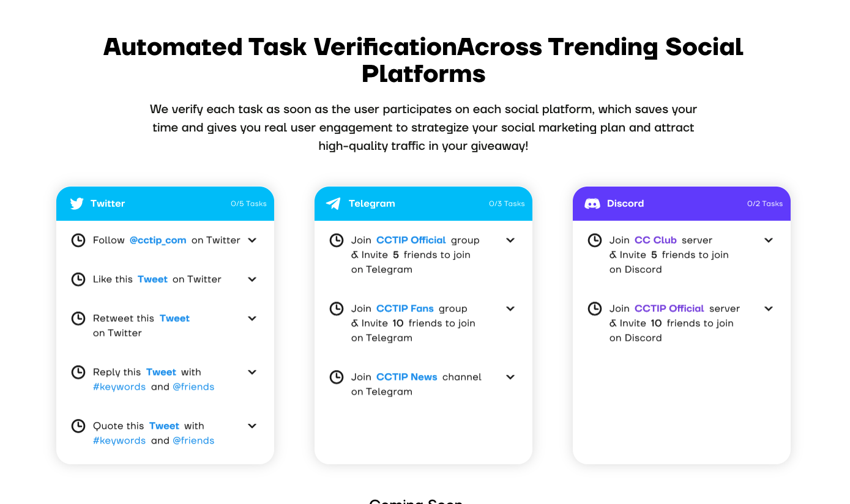Screen dimensions: 850x504
Task: Expand the Like this Tweet task
Action: pos(252,280)
